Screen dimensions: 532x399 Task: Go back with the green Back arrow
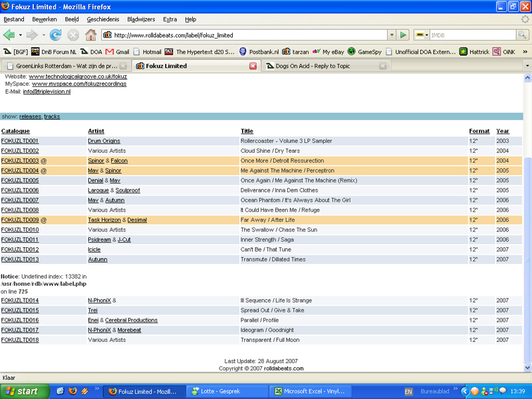coord(9,35)
